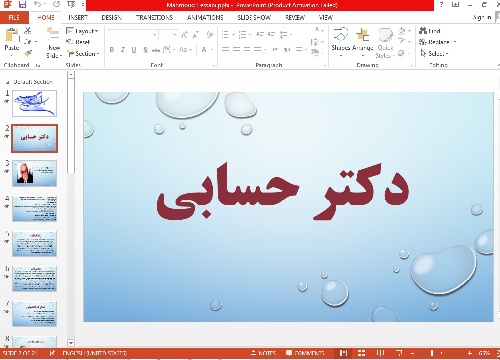
Task: Click the Sign in link
Action: click(x=482, y=17)
